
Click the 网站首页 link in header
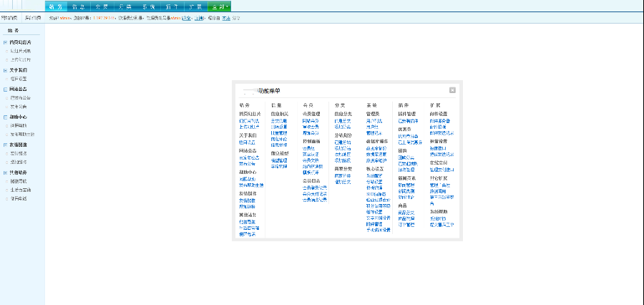coord(9,18)
